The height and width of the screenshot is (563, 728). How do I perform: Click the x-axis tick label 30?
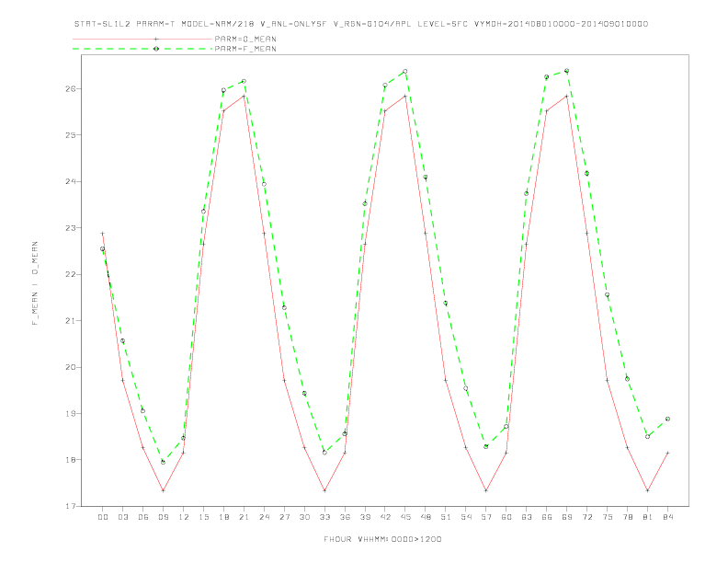coord(304,517)
